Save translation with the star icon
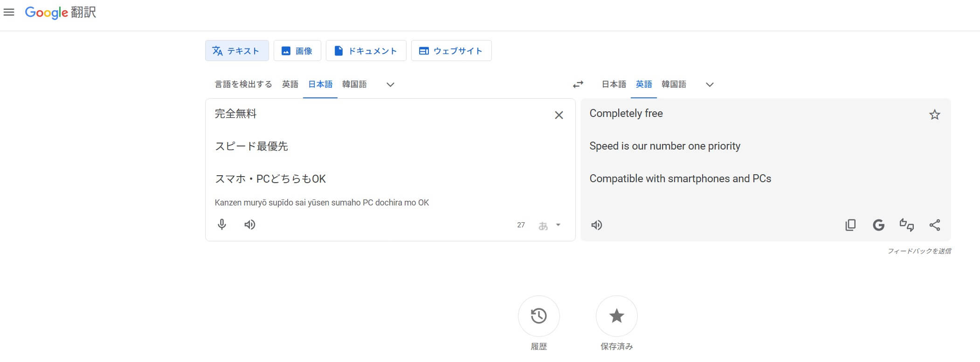980x362 pixels. (x=934, y=115)
